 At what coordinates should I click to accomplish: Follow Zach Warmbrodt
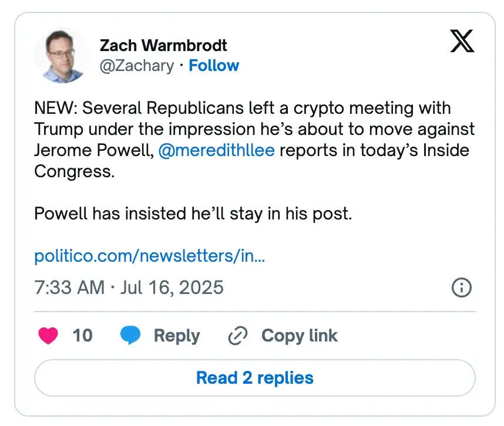tap(214, 65)
